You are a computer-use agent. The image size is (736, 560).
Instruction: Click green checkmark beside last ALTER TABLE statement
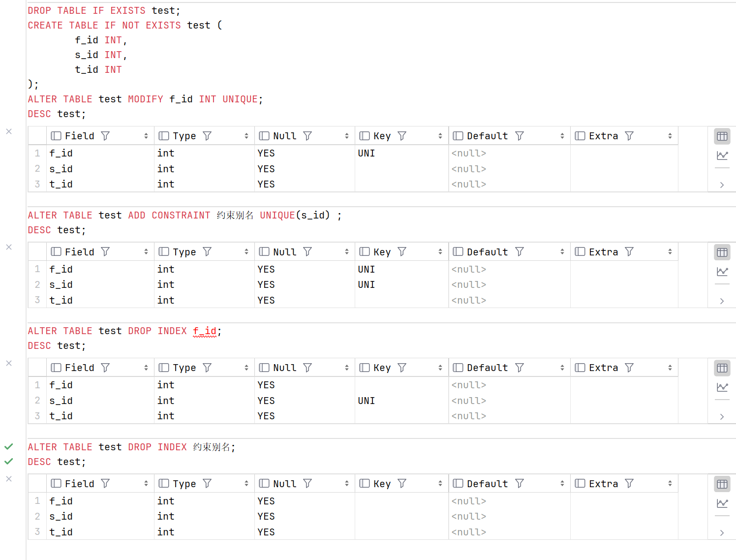[x=9, y=447]
